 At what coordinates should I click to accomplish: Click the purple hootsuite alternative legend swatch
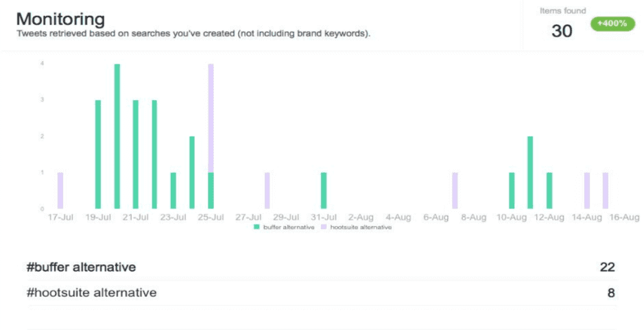click(324, 226)
